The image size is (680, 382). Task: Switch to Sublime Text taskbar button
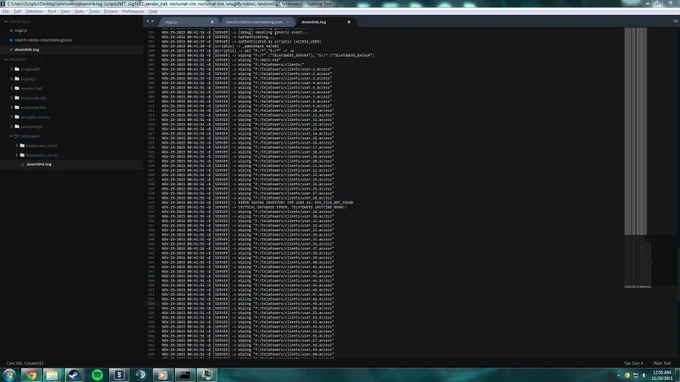pos(119,375)
